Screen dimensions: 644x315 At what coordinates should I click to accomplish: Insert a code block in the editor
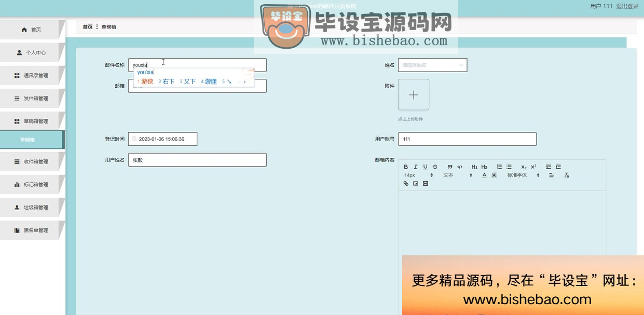click(460, 167)
